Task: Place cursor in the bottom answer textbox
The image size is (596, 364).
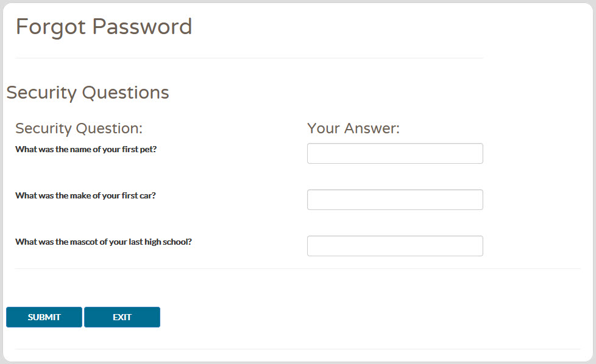Action: click(x=395, y=246)
